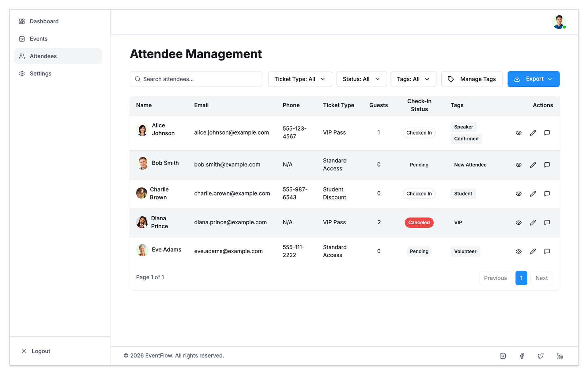The height and width of the screenshot is (373, 588).
Task: Go to Dashboard in sidebar
Action: click(44, 21)
